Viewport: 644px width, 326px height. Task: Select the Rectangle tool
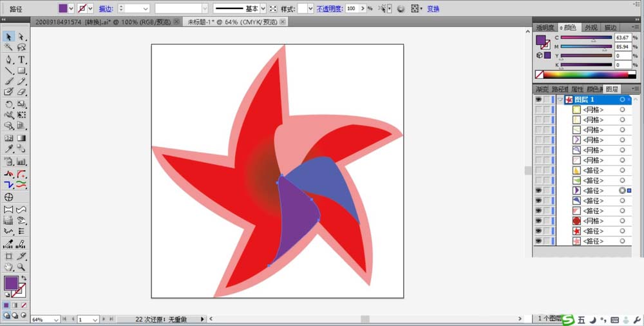click(x=21, y=71)
